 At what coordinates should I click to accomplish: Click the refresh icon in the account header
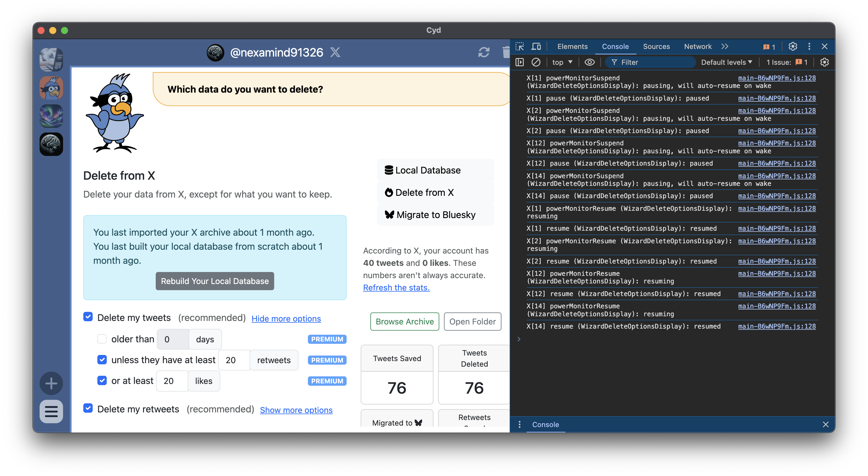click(484, 52)
